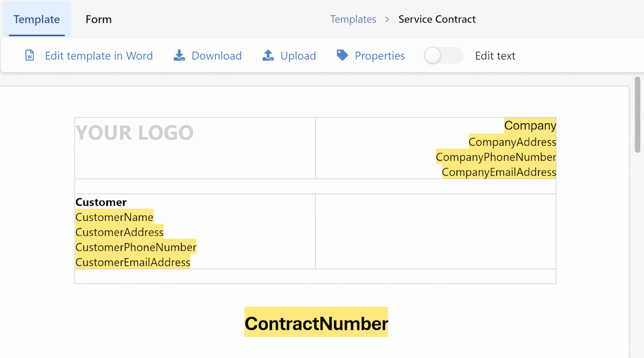Viewport: 644px width, 358px height.
Task: Select the CustomerEmailAddress placeholder
Action: pos(133,262)
